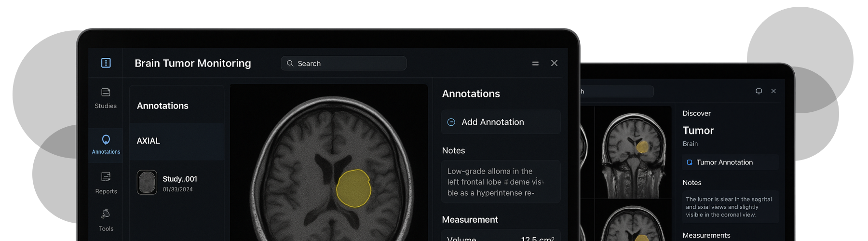Select the Annotations sidebar icon
The height and width of the screenshot is (241, 868).
[x=106, y=140]
